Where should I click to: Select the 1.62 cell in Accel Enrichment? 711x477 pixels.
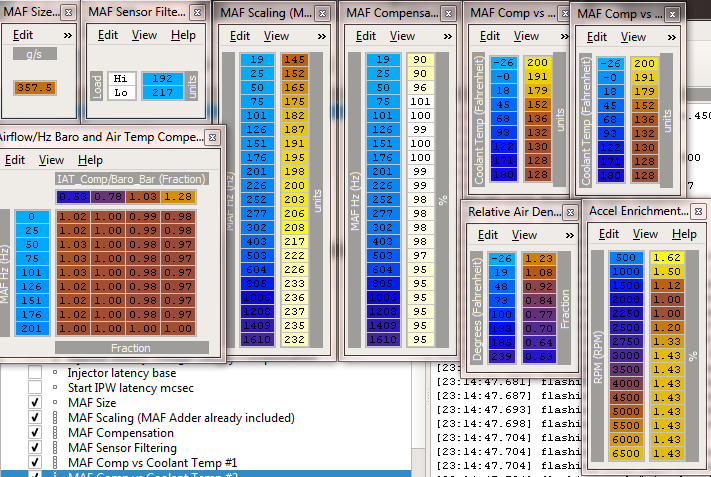click(x=667, y=258)
